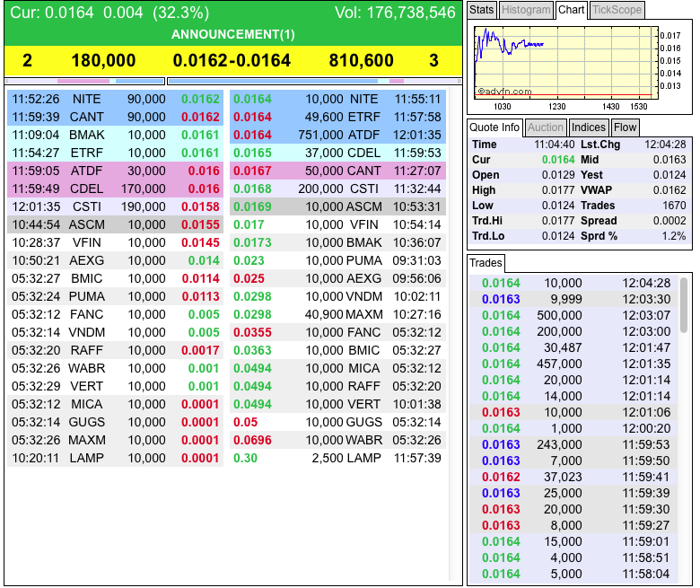Select the CANT bid row at 11:59:39
This screenshot has width=700, height=588.
pos(115,117)
